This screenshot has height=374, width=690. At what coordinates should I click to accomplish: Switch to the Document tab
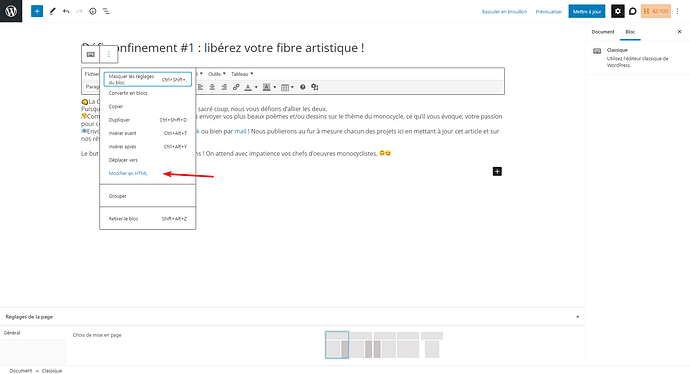click(x=603, y=32)
